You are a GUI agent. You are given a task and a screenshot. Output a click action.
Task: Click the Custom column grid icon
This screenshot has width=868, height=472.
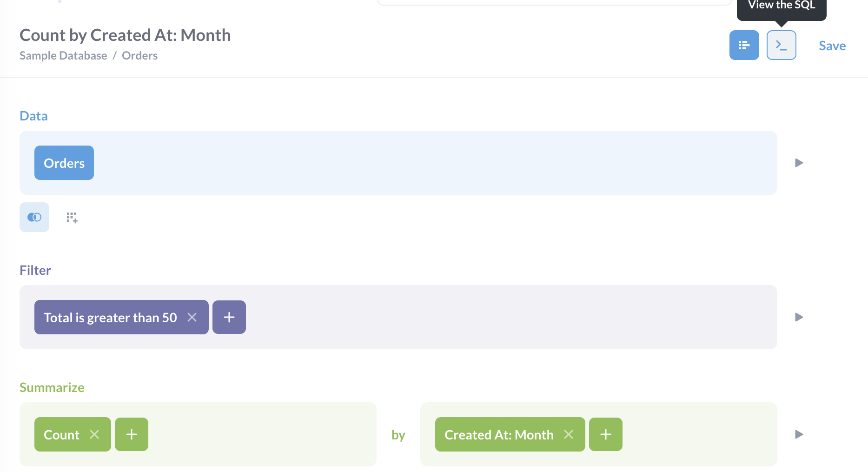coord(72,217)
